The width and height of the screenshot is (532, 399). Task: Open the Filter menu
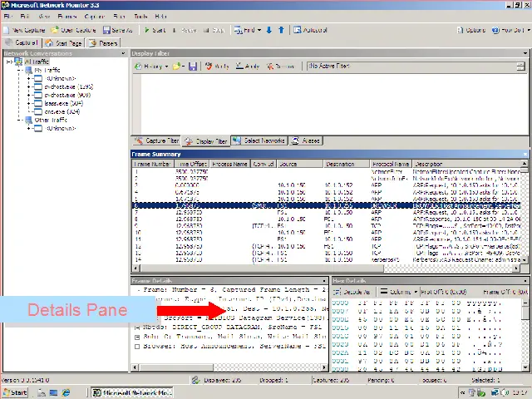119,17
